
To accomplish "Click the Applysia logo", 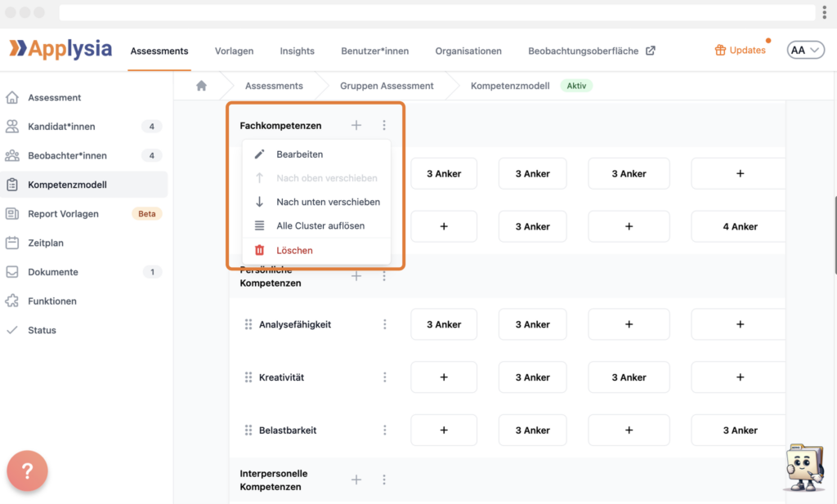I will point(60,49).
